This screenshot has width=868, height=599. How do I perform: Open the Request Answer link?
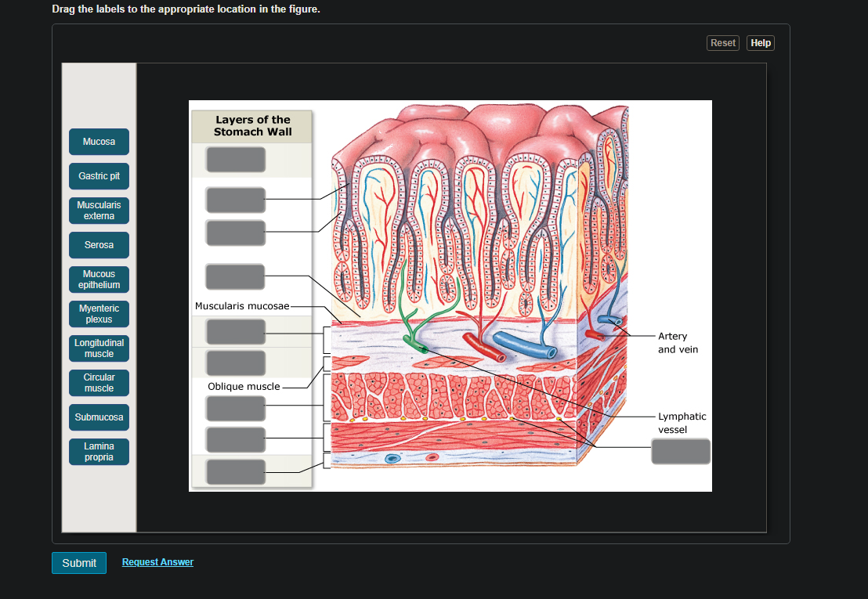[x=157, y=562]
